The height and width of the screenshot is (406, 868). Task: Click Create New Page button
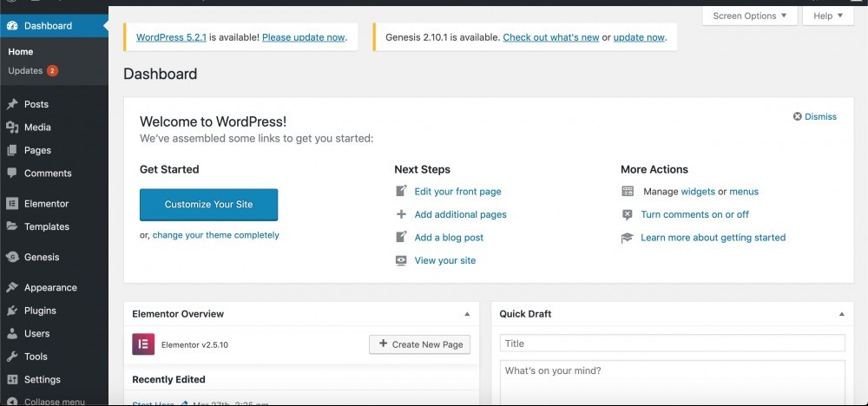tap(419, 344)
